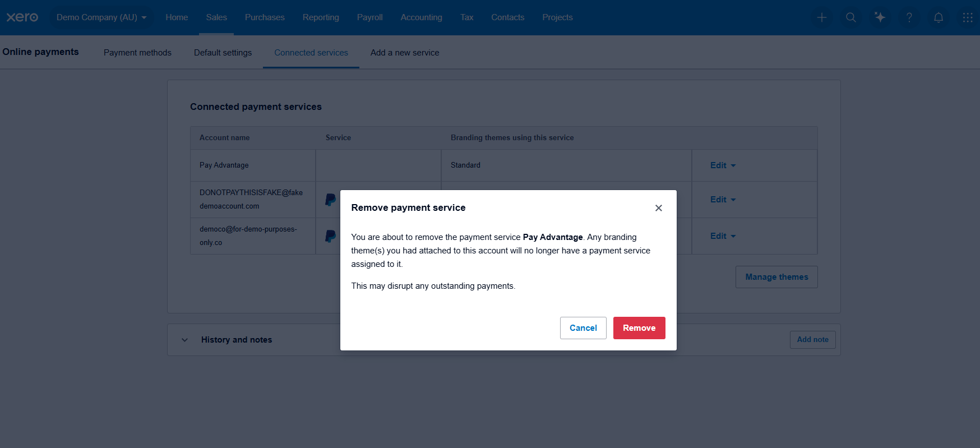
Task: Open the quick create plus icon
Action: 821,17
